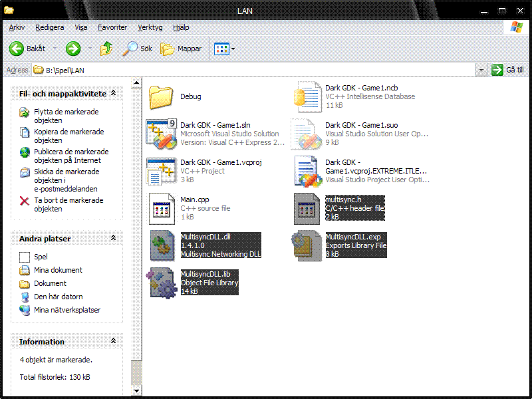Open the Verktyg menu
Viewport: 532px width, 399px height.
click(150, 27)
